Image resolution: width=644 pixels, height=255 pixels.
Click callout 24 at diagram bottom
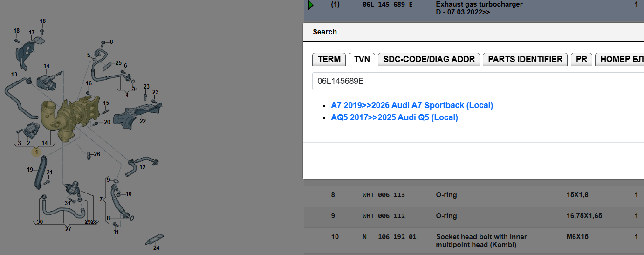tap(156, 248)
